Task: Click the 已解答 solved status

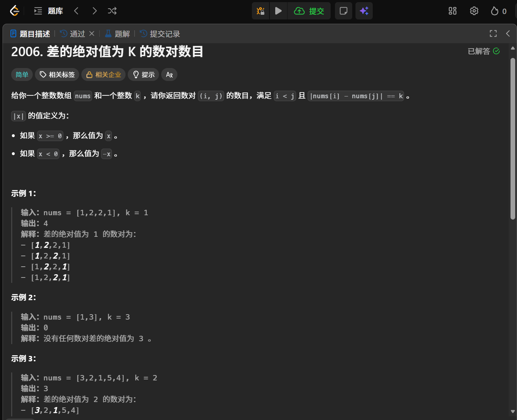Action: (x=484, y=51)
